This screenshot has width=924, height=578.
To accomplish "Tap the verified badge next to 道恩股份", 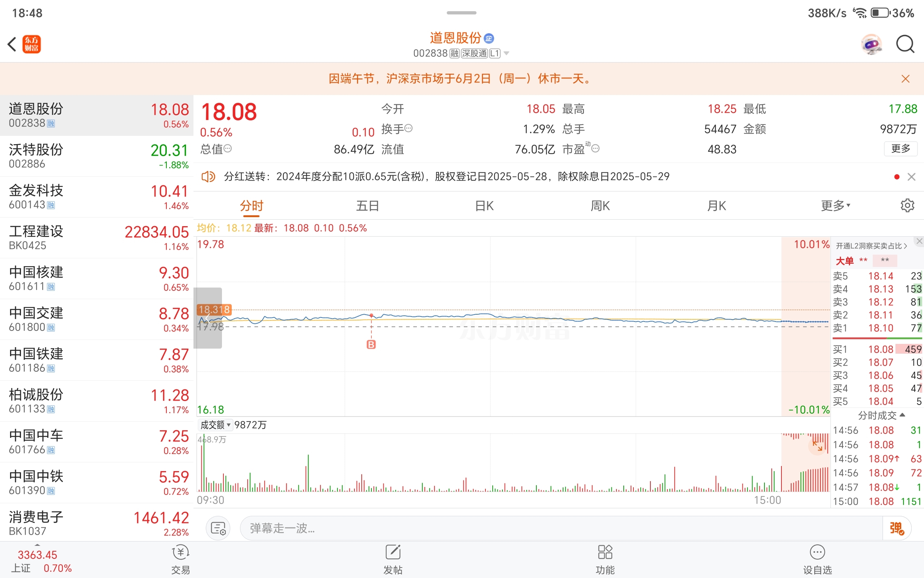I will coord(489,38).
